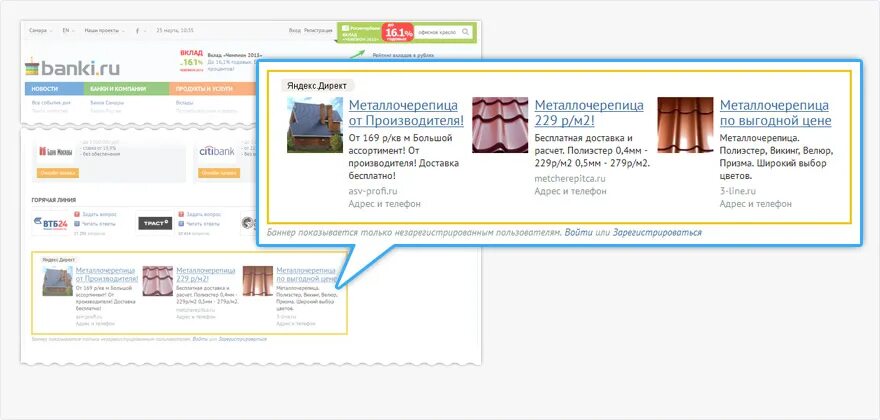Open Все события дня under Новости
The image size is (880, 420).
[51, 103]
